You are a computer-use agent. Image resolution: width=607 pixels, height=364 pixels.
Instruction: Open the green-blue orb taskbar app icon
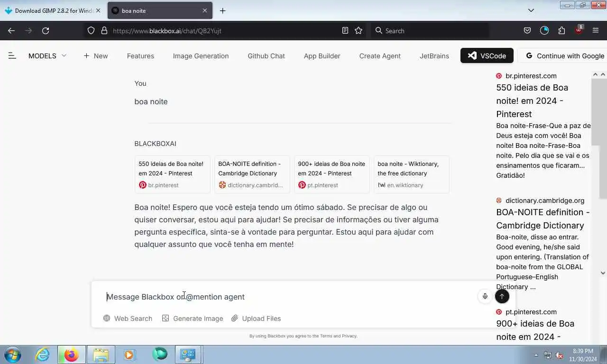[160, 355]
